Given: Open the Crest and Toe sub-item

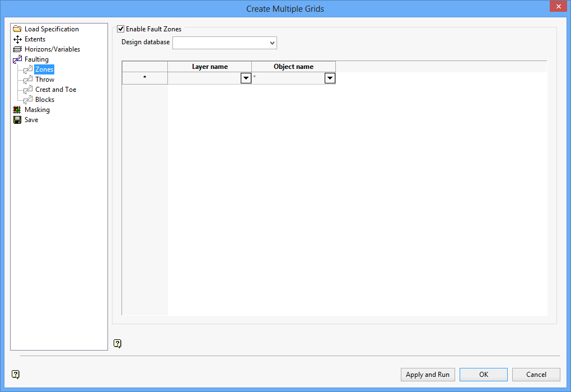Looking at the screenshot, I should pyautogui.click(x=56, y=90).
